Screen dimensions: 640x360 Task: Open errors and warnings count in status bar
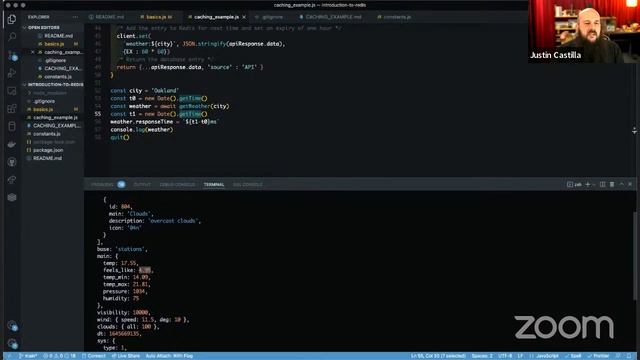60,356
